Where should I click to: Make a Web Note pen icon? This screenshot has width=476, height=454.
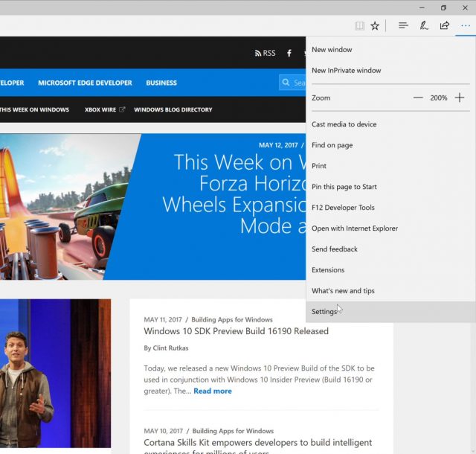click(x=424, y=26)
